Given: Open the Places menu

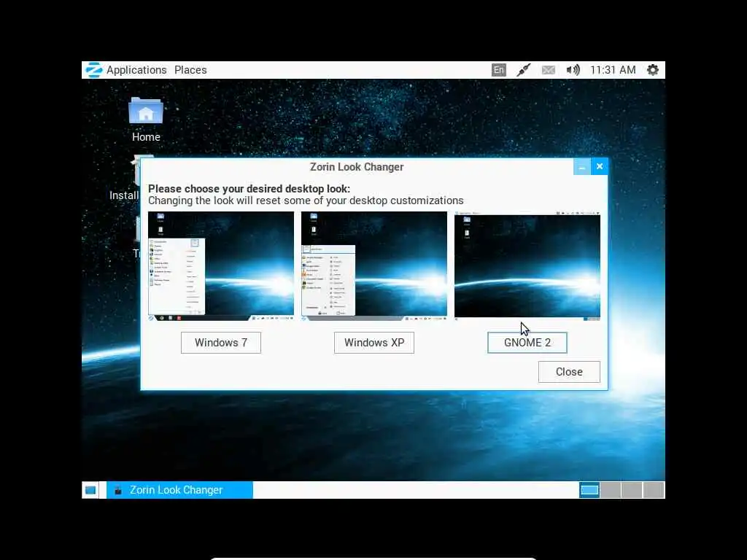Looking at the screenshot, I should [x=190, y=70].
